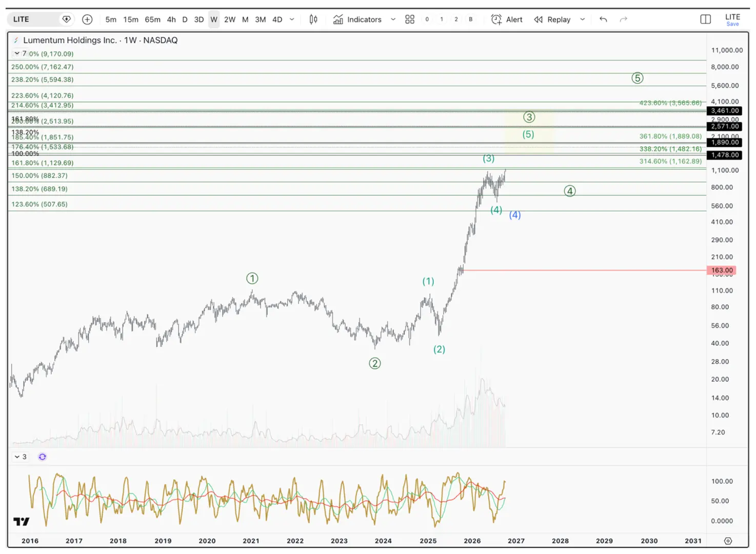The height and width of the screenshot is (554, 756).
Task: Select the circled 5 wave label
Action: click(637, 78)
